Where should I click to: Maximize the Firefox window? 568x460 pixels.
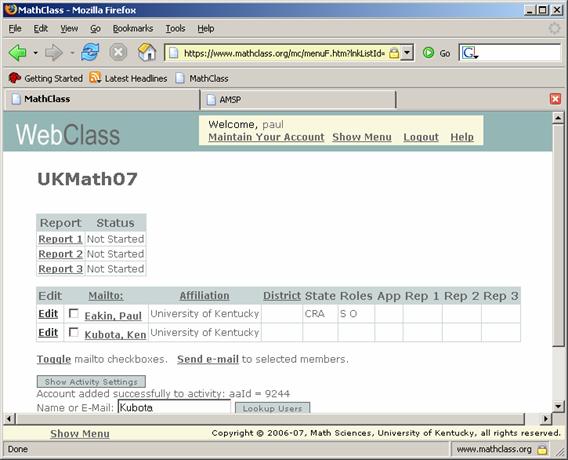coord(543,10)
